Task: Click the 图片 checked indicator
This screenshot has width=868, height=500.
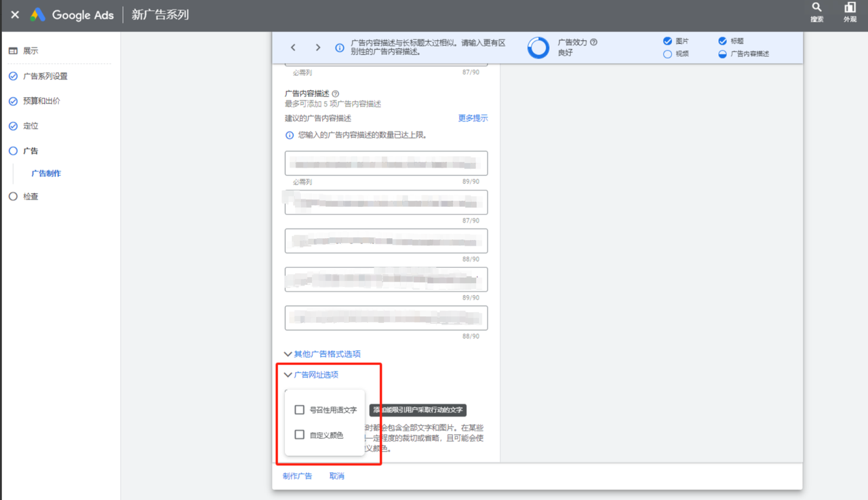Action: point(667,41)
